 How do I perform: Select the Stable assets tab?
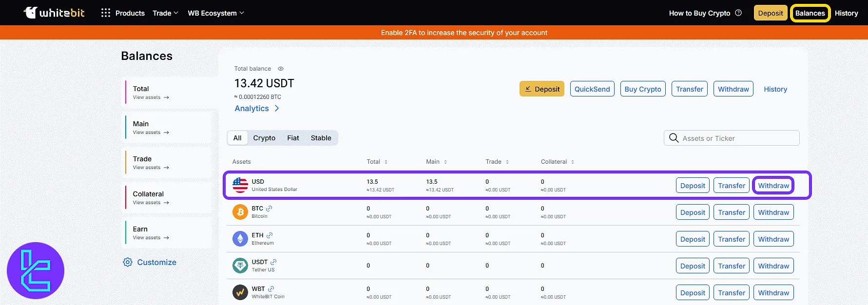pos(321,138)
